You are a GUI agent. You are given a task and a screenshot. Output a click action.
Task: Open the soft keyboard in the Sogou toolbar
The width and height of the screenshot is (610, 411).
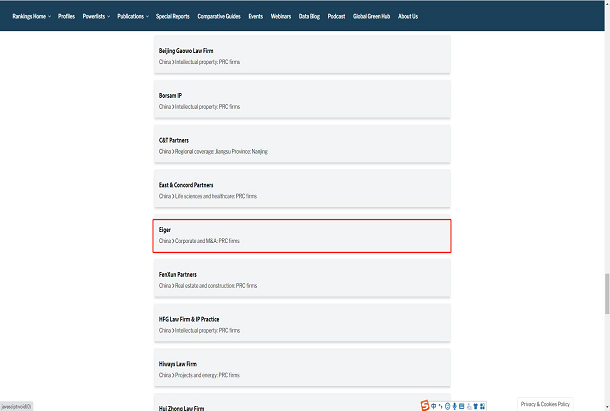pos(461,406)
